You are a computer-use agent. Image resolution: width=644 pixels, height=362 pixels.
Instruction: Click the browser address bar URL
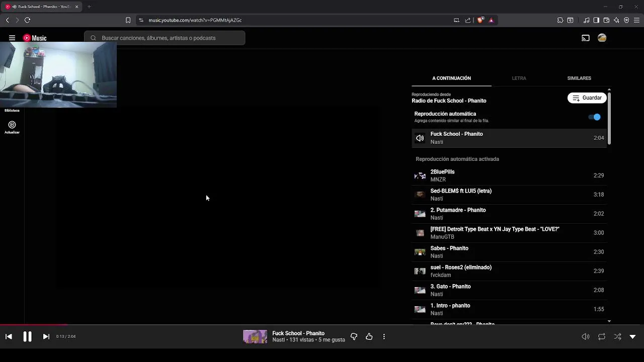pos(195,20)
